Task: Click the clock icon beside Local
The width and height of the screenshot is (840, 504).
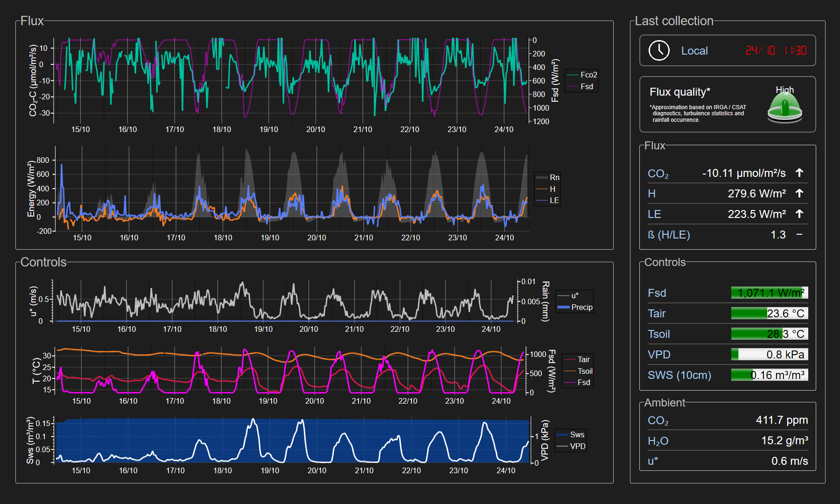Action: [x=659, y=50]
